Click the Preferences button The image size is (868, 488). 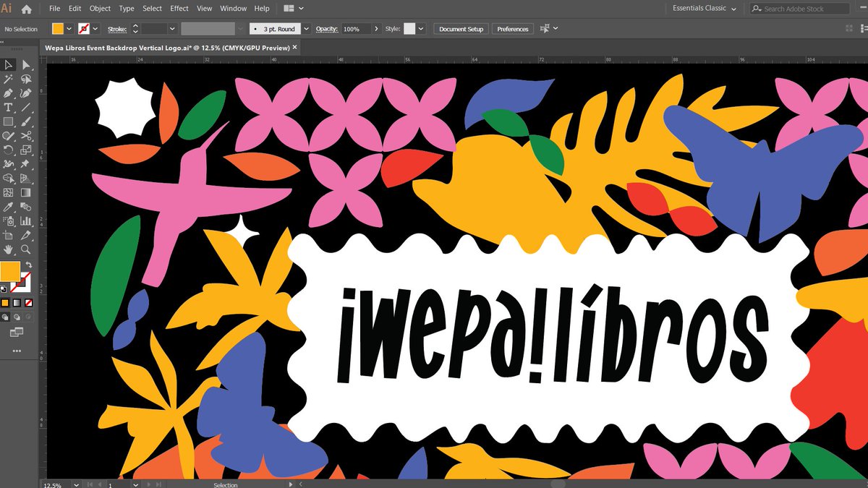point(513,29)
